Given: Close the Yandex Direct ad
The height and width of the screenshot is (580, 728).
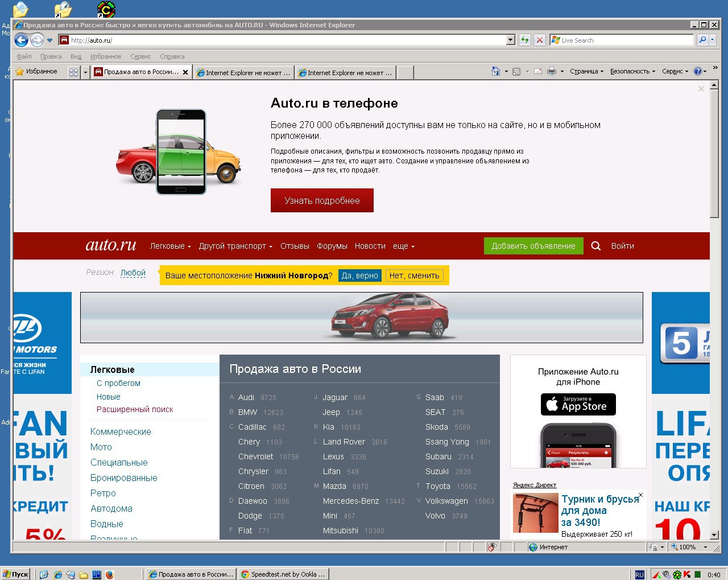Looking at the screenshot, I should [x=640, y=495].
